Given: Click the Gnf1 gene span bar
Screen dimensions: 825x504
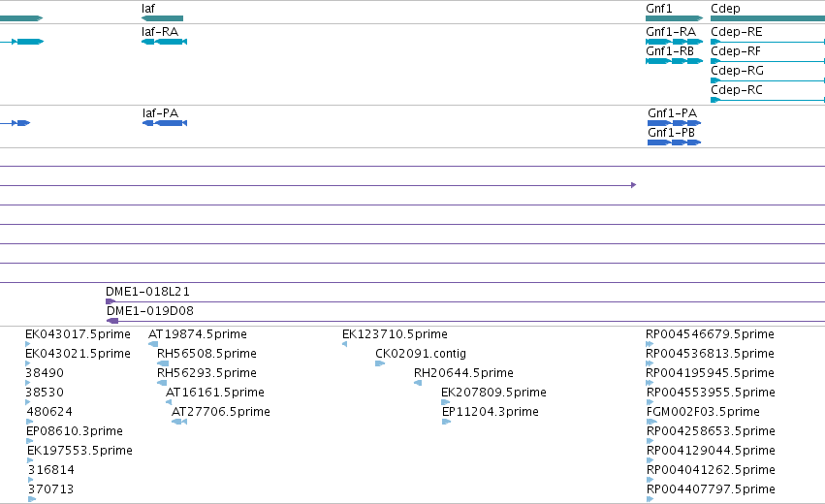Looking at the screenshot, I should 674,18.
